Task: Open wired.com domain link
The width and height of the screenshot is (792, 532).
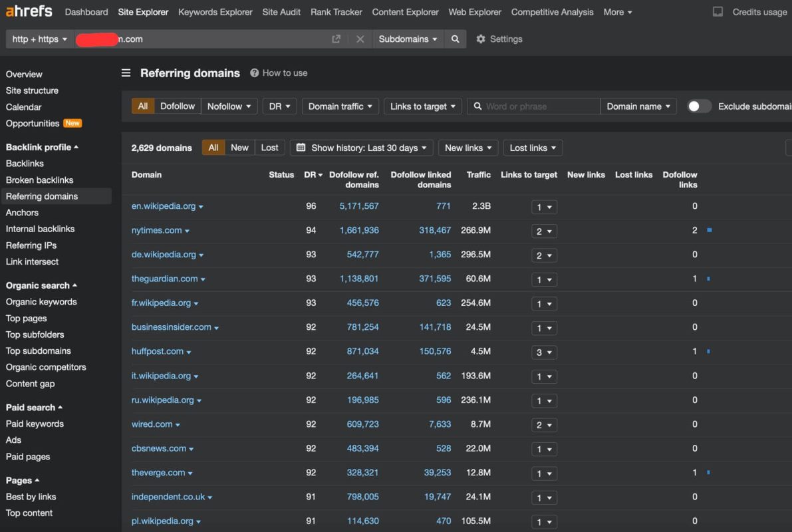Action: point(152,424)
